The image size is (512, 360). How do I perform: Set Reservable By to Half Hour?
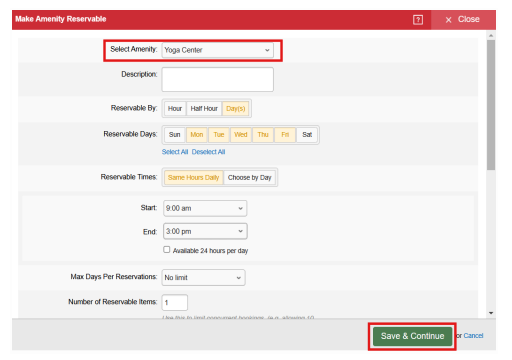click(x=204, y=108)
